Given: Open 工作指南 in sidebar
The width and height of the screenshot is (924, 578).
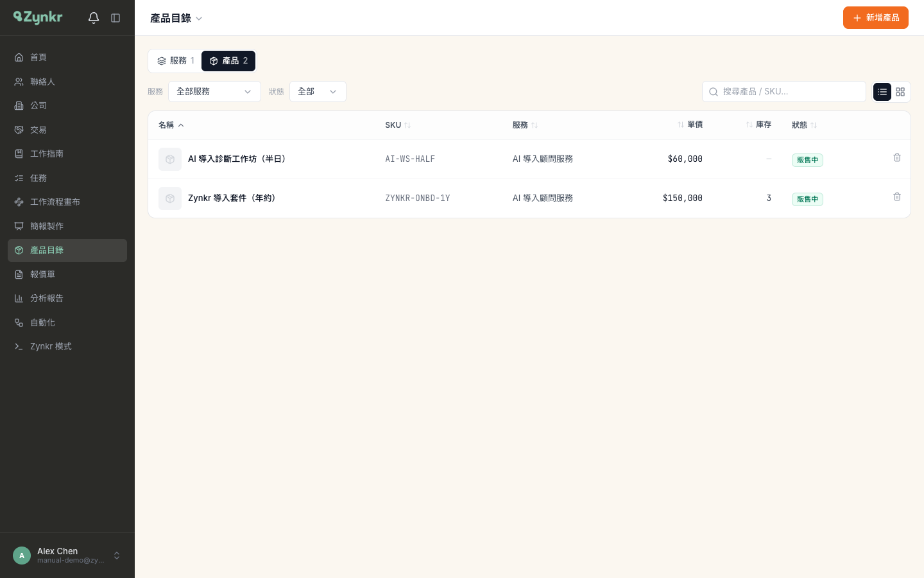Looking at the screenshot, I should click(67, 153).
